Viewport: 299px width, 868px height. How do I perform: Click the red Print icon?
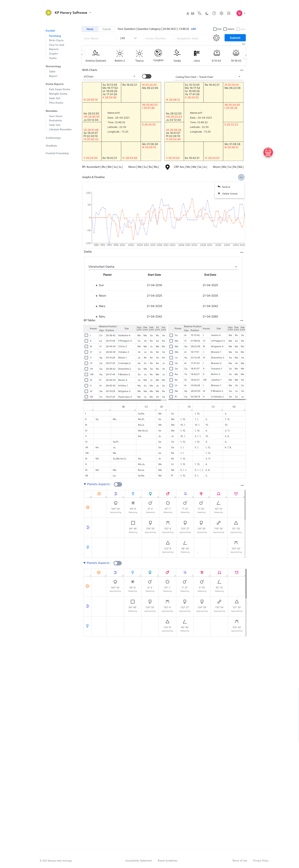268,152
